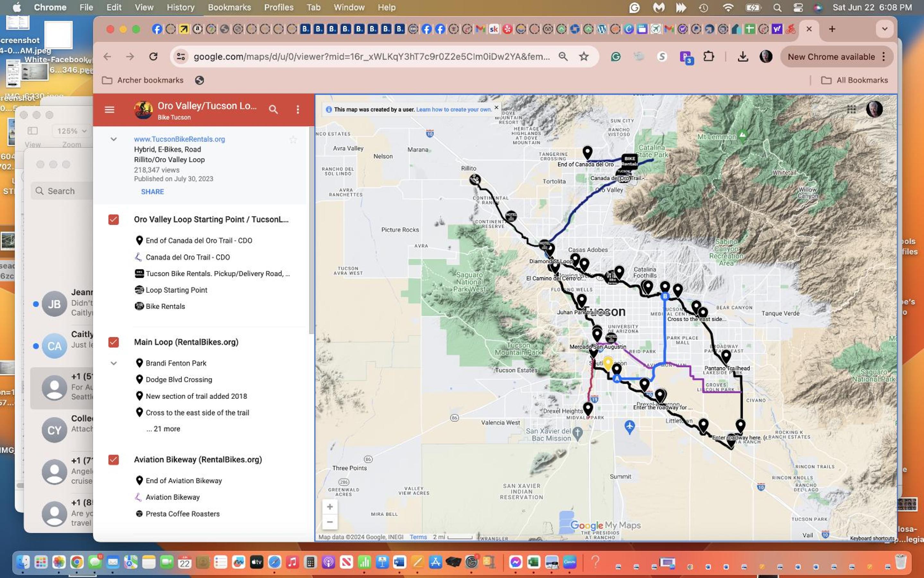Click the search icon in map header

273,110
